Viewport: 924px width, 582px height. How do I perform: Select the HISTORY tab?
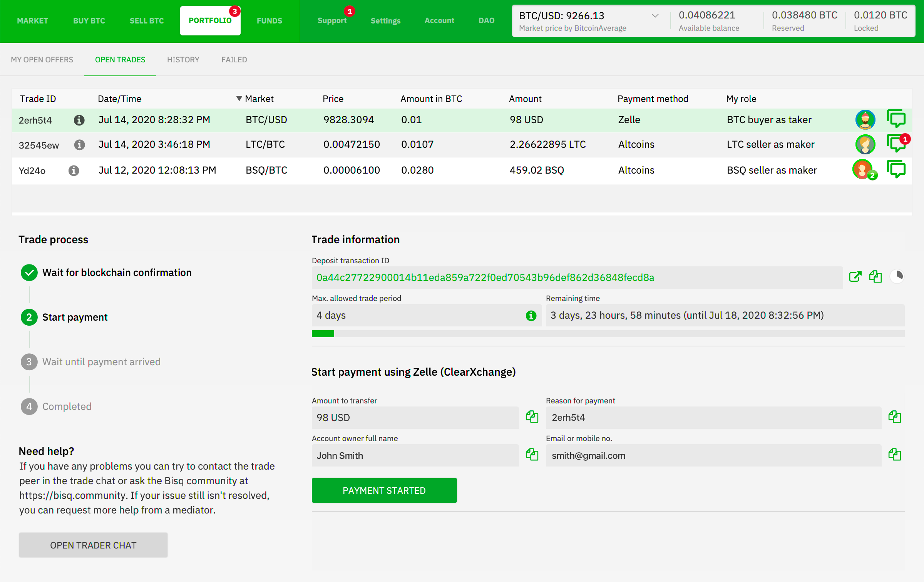[182, 60]
